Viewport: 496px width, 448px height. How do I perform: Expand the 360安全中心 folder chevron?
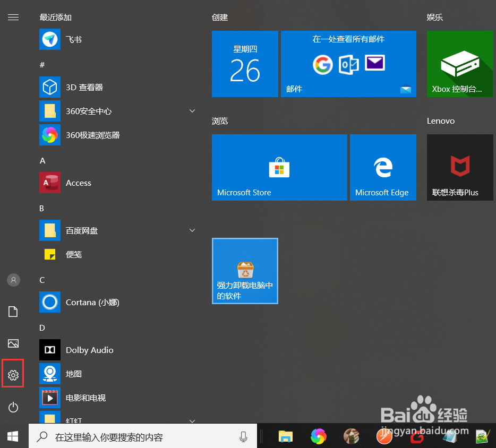[x=192, y=111]
